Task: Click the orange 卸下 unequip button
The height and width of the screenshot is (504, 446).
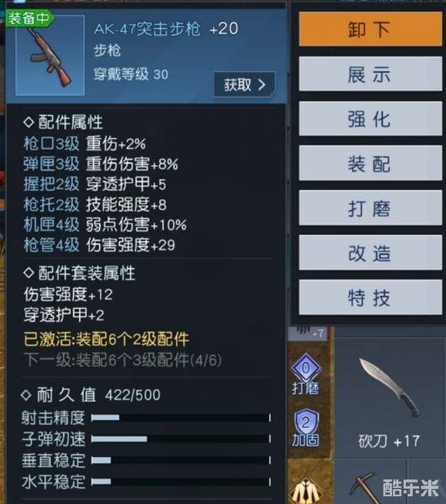Action: click(x=370, y=29)
